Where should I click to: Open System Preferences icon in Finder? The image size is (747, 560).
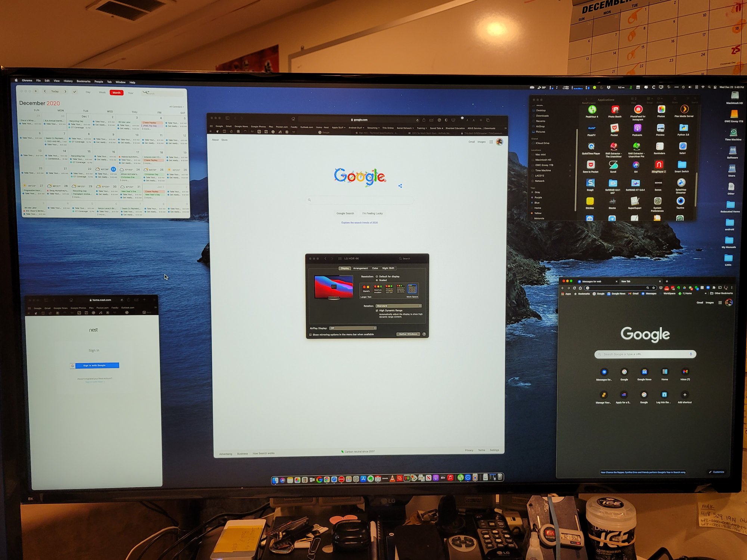[x=657, y=202]
